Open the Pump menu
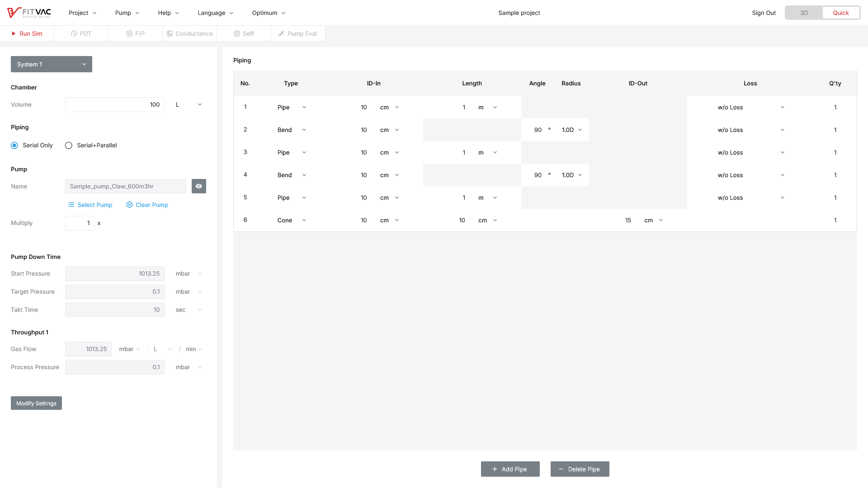Image resolution: width=868 pixels, height=488 pixels. point(127,13)
